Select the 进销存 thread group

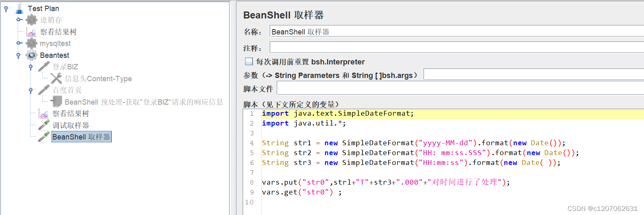[51, 20]
